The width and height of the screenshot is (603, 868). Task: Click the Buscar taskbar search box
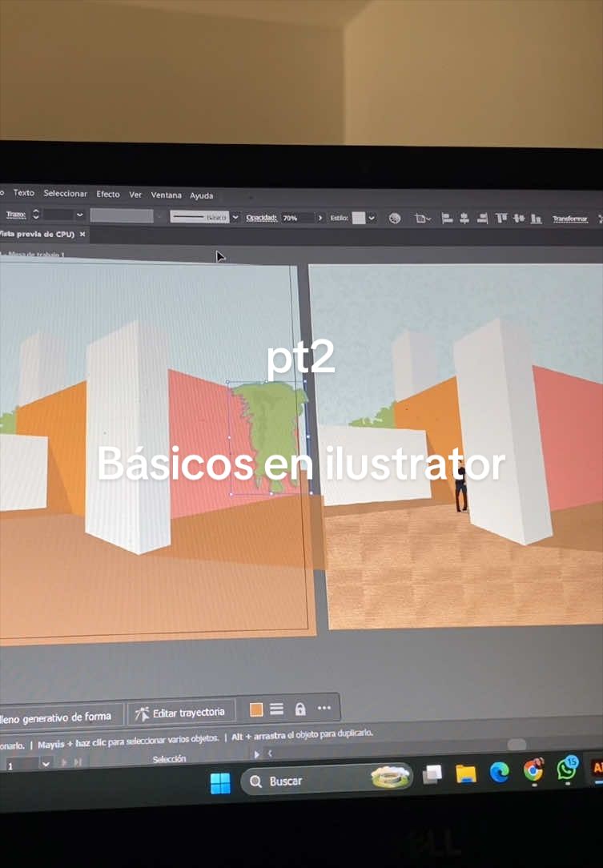pyautogui.click(x=327, y=780)
